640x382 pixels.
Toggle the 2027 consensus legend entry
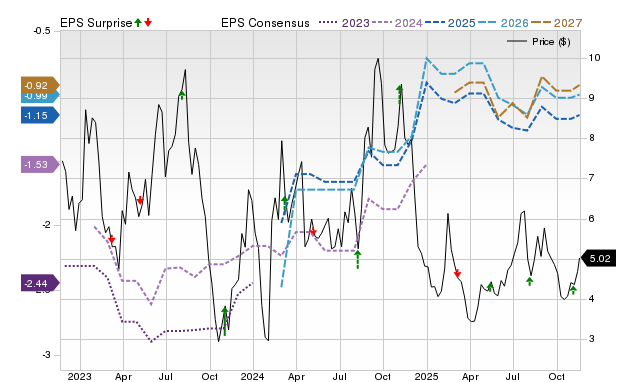click(556, 23)
